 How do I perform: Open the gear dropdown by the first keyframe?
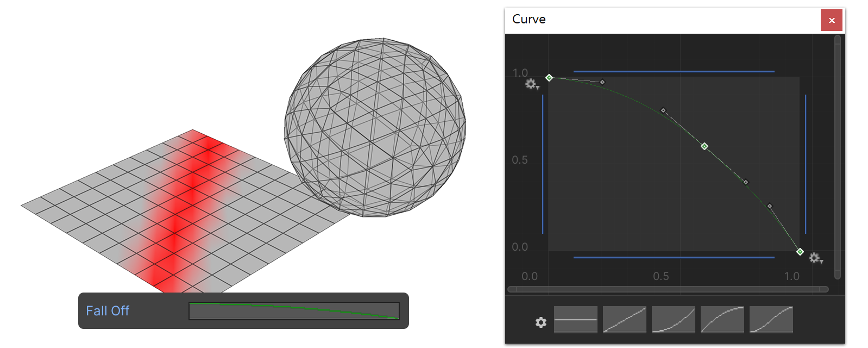532,84
